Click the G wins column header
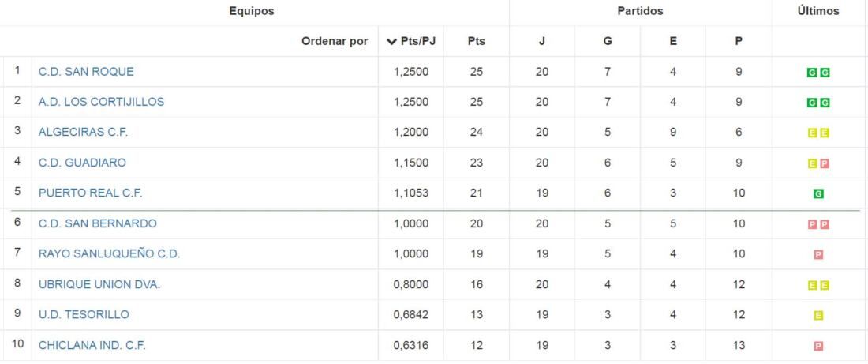This screenshot has height=364, width=868. 608,41
